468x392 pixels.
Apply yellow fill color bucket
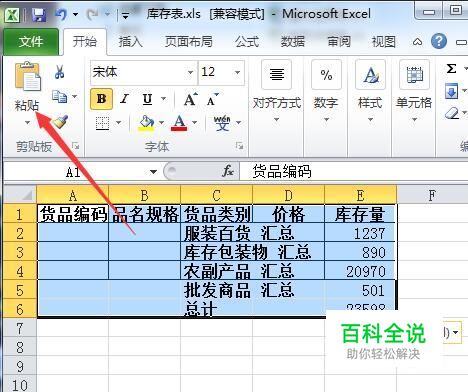146,123
